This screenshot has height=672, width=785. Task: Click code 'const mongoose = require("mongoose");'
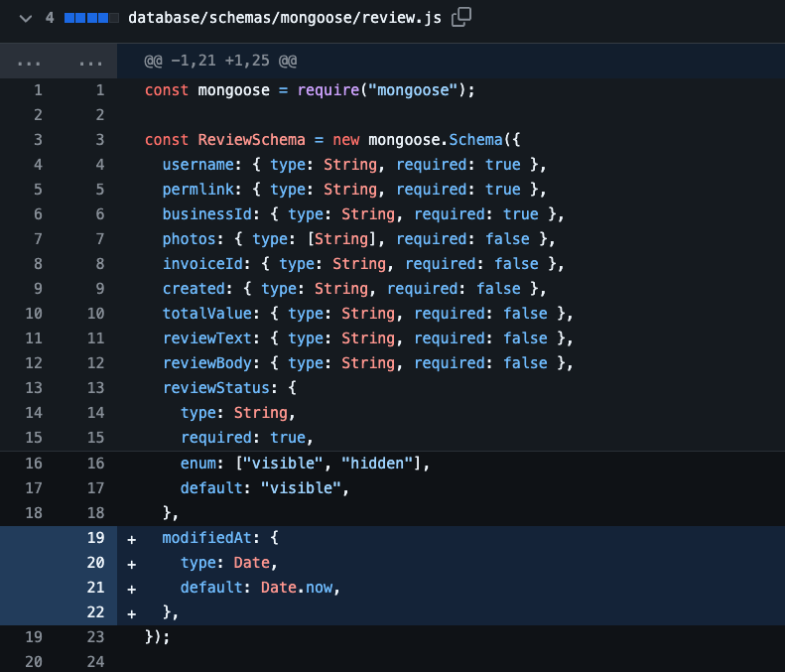[x=310, y=90]
